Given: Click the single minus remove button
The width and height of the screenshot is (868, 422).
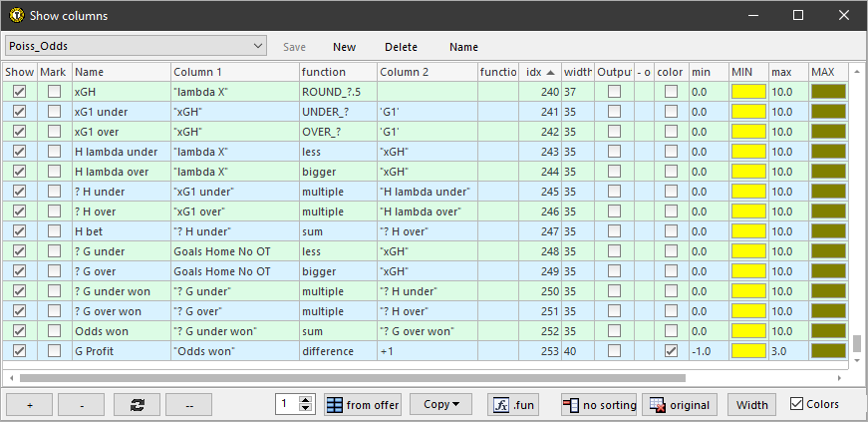Looking at the screenshot, I should (83, 405).
